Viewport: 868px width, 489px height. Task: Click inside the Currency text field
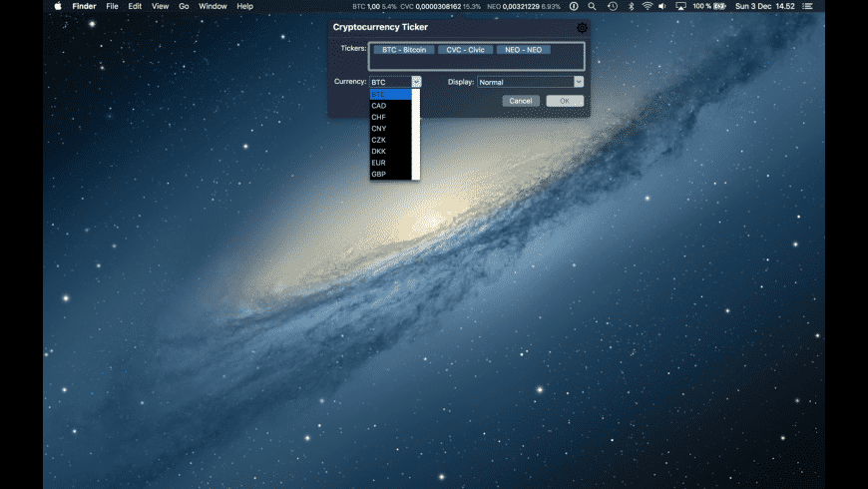click(x=391, y=82)
